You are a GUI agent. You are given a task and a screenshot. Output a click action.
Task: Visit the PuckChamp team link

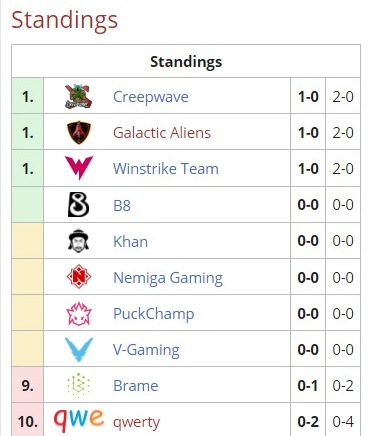tap(153, 314)
